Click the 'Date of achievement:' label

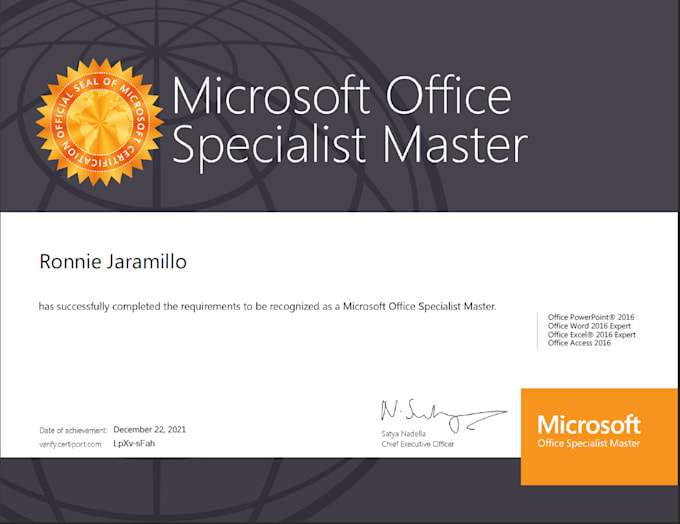point(73,430)
